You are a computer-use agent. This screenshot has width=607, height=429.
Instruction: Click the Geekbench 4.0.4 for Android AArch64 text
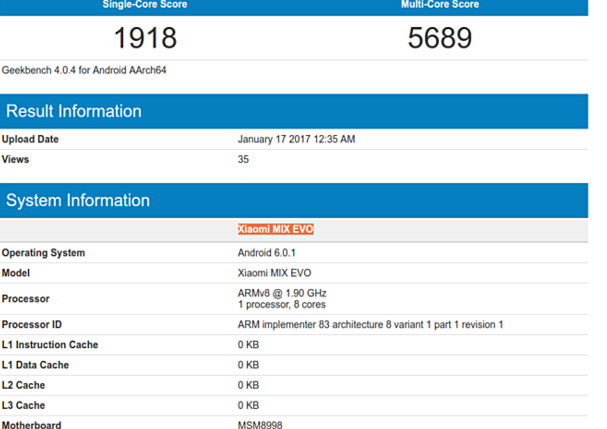84,70
